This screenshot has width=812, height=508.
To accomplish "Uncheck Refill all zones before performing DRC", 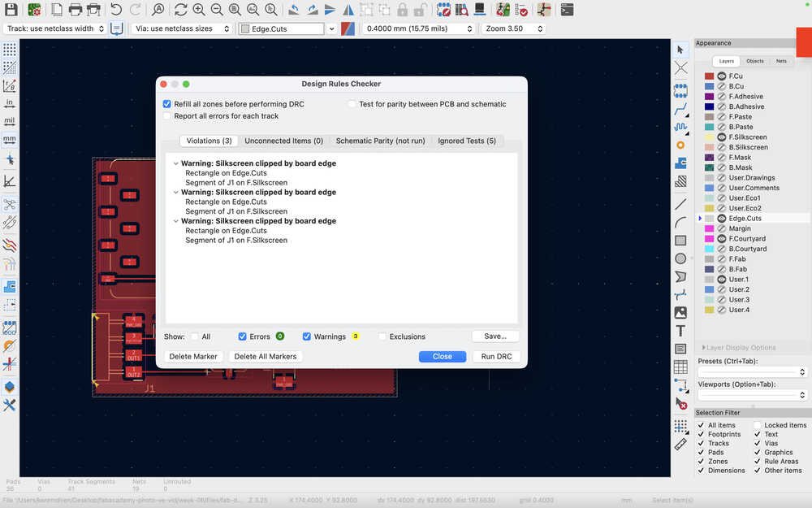I will pos(166,104).
